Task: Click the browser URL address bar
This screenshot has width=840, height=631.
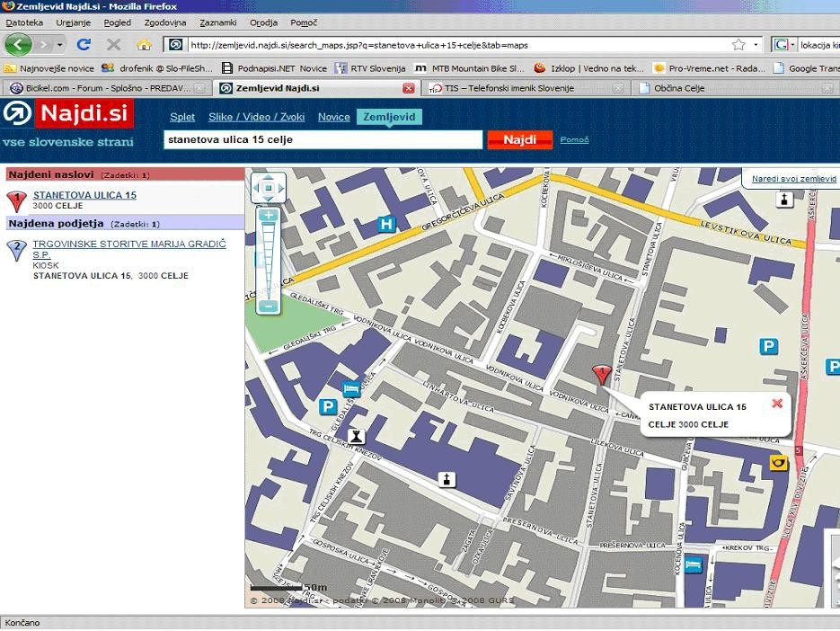Action: click(460, 45)
